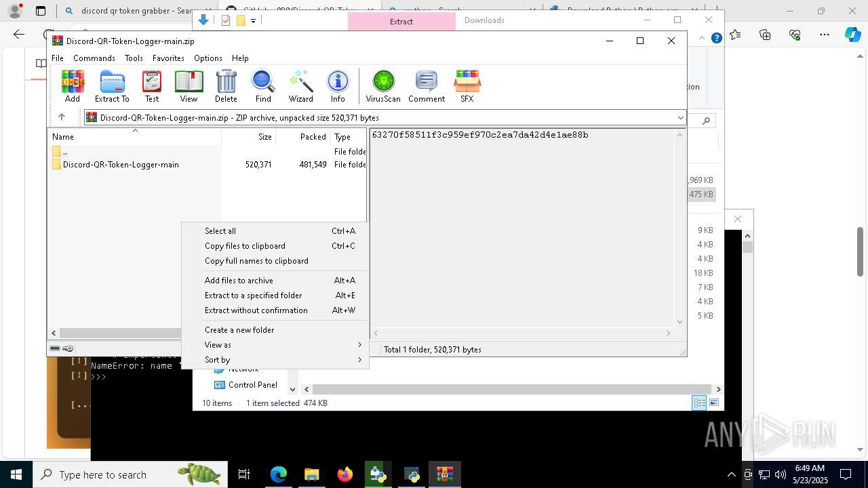Screen dimensions: 868x488
Task: Click the Add toolbar icon in WinRAR
Action: [73, 86]
